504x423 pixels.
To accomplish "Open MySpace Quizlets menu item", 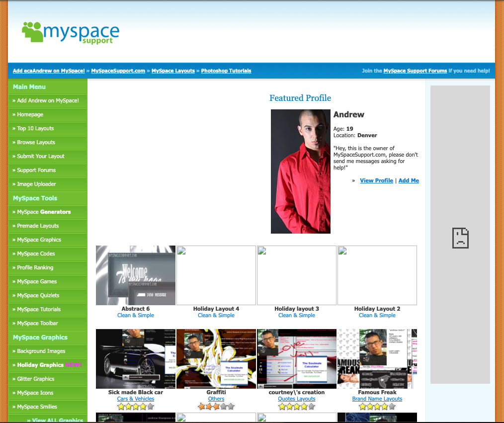I will coord(48,295).
